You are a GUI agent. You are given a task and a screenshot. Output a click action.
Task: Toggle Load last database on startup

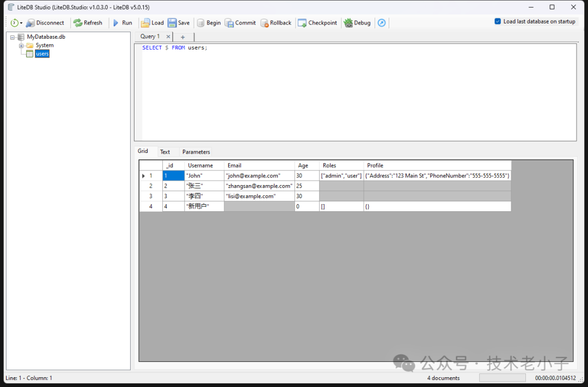point(498,22)
